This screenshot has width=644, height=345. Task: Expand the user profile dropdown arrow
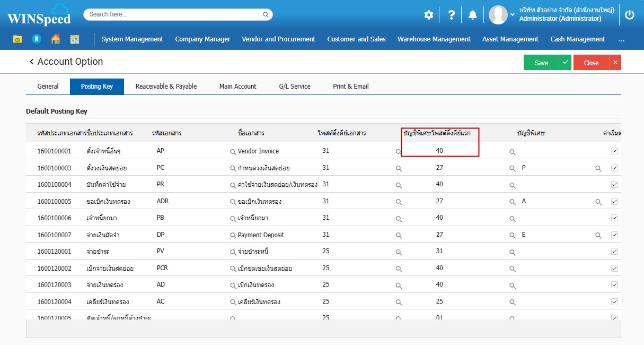click(513, 14)
